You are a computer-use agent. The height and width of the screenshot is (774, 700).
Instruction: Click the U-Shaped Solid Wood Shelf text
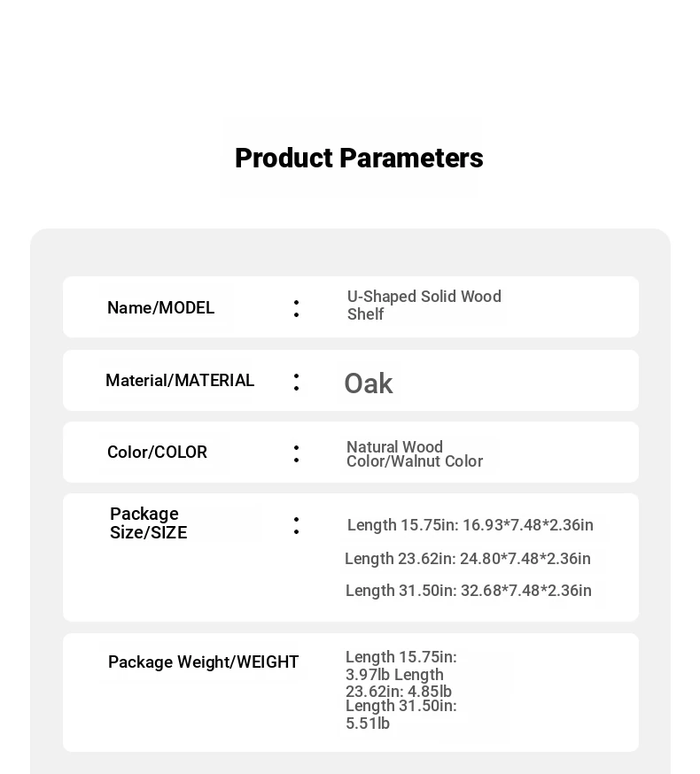pos(424,305)
